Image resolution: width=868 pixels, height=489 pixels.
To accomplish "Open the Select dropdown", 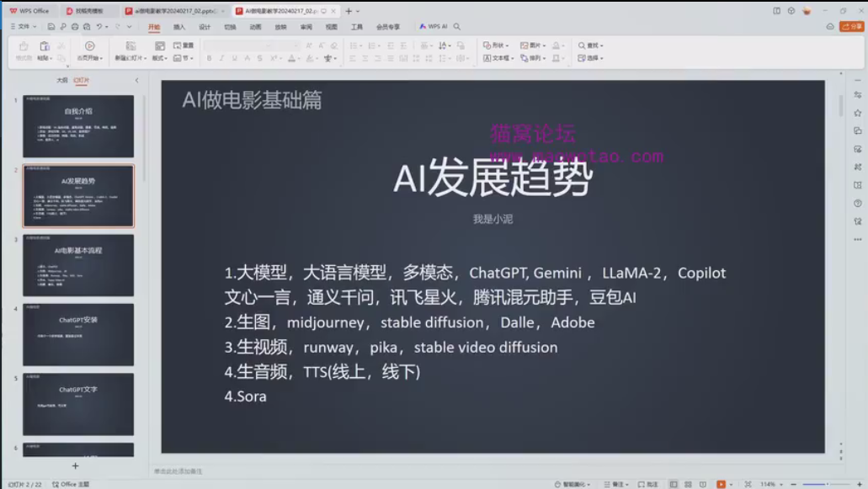I will point(591,58).
